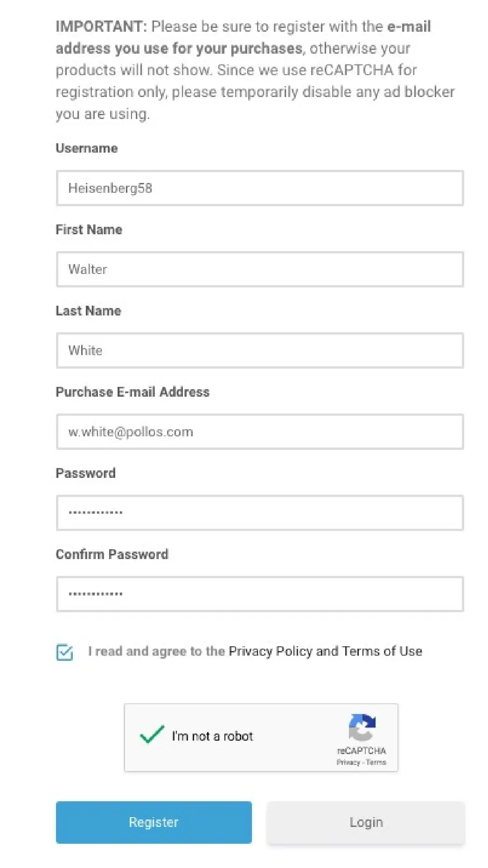Click the "I'm not a robot" text
This screenshot has height=868, width=488.
[x=212, y=736]
